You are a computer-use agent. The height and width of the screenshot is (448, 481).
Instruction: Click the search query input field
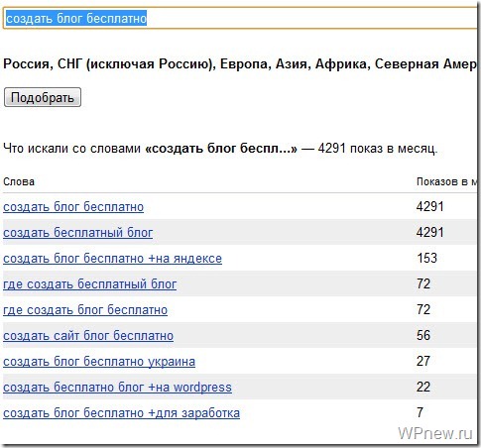(240, 18)
